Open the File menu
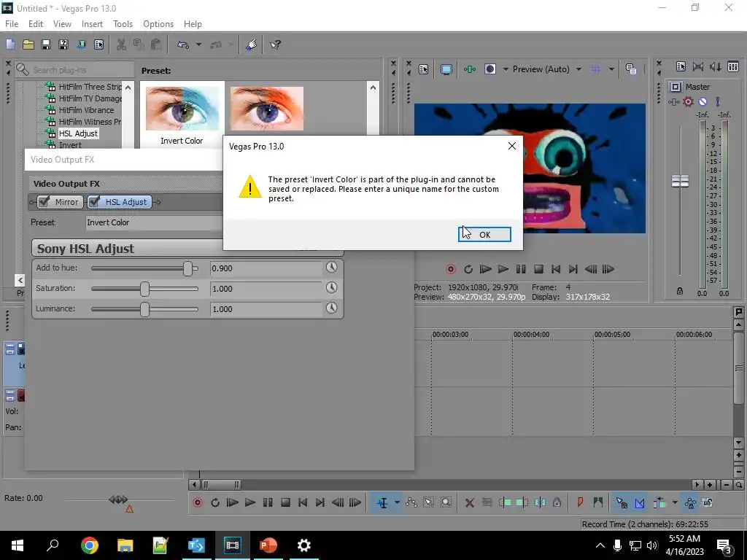Image resolution: width=747 pixels, height=560 pixels. pos(12,24)
